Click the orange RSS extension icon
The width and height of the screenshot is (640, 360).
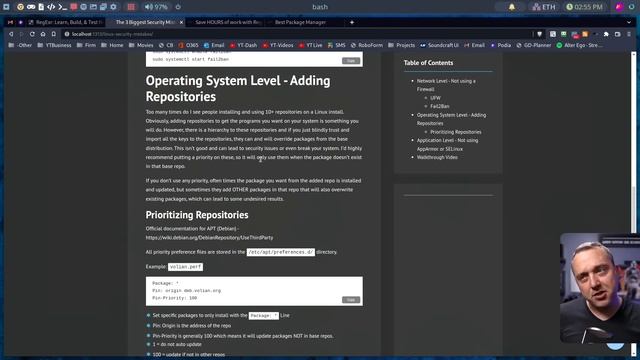tap(585, 34)
